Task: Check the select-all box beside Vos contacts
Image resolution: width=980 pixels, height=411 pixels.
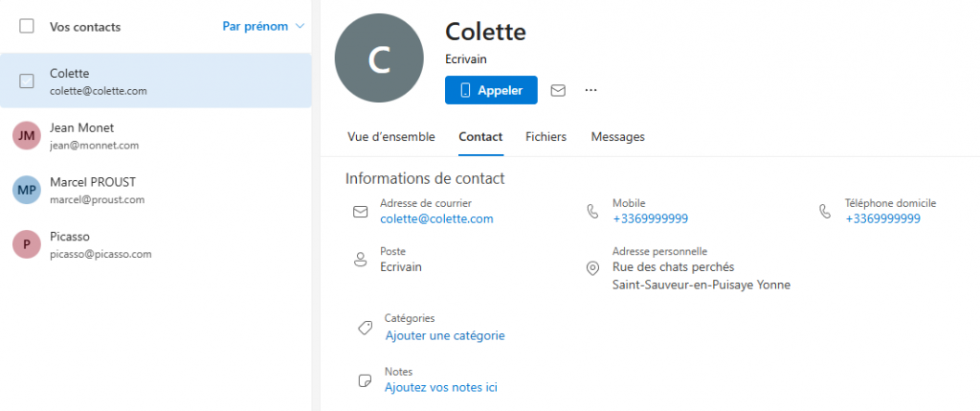Action: tap(27, 27)
